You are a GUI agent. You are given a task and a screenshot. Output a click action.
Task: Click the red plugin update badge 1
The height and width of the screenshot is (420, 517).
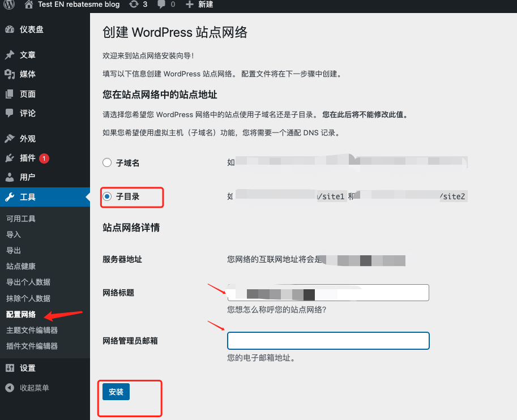point(44,158)
